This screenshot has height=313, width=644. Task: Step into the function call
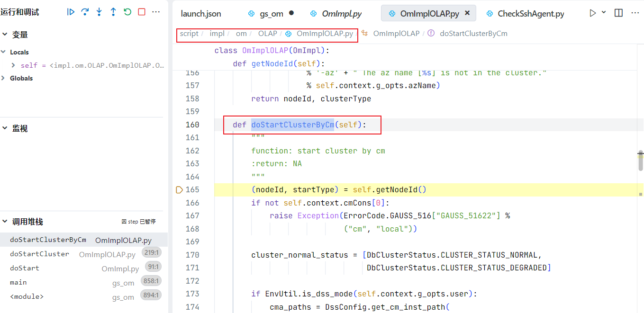coord(99,12)
